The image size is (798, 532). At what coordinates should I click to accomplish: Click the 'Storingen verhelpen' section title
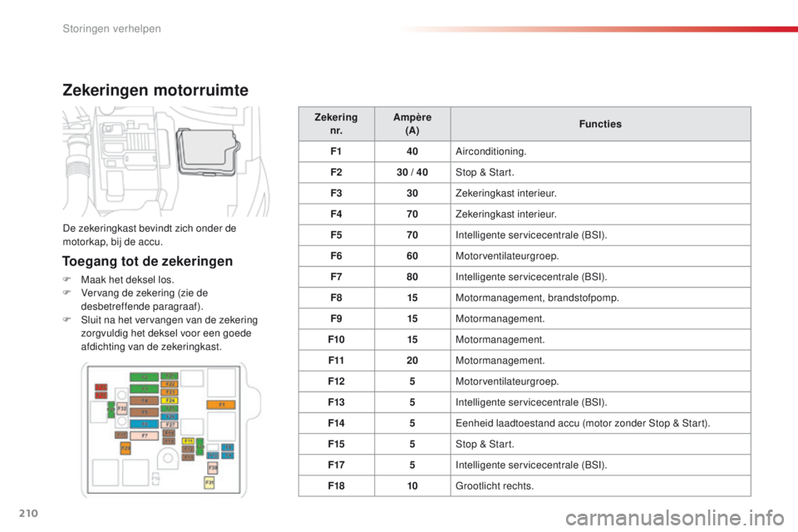(111, 28)
